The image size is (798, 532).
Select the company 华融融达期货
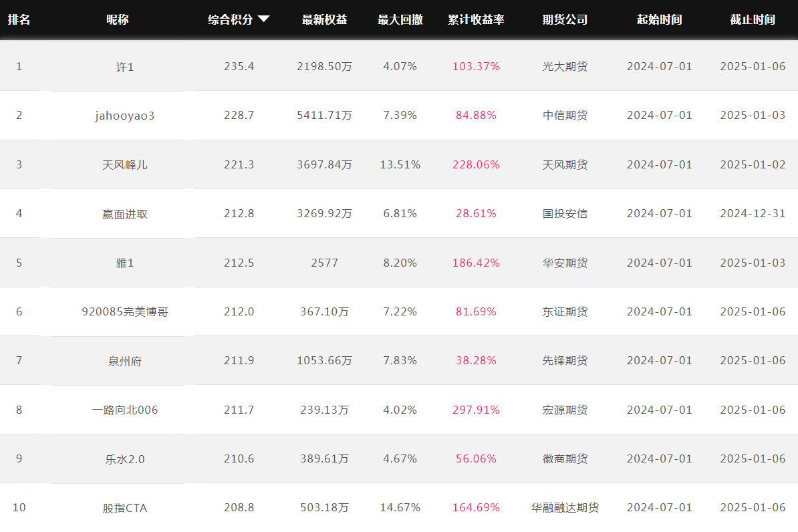pos(565,507)
